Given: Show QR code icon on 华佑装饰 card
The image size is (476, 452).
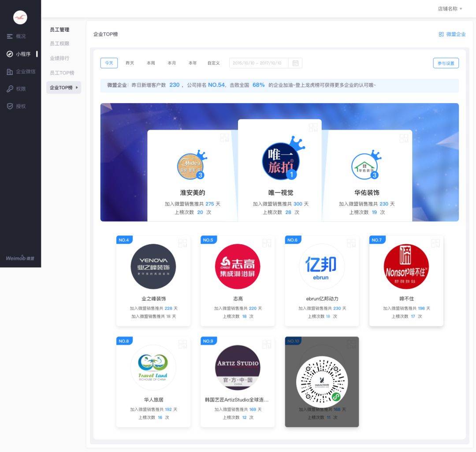Looking at the screenshot, I should tap(404, 138).
